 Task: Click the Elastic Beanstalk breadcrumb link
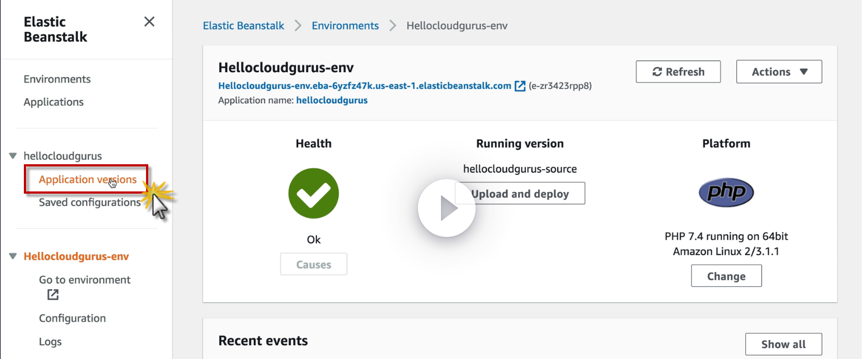coord(243,26)
